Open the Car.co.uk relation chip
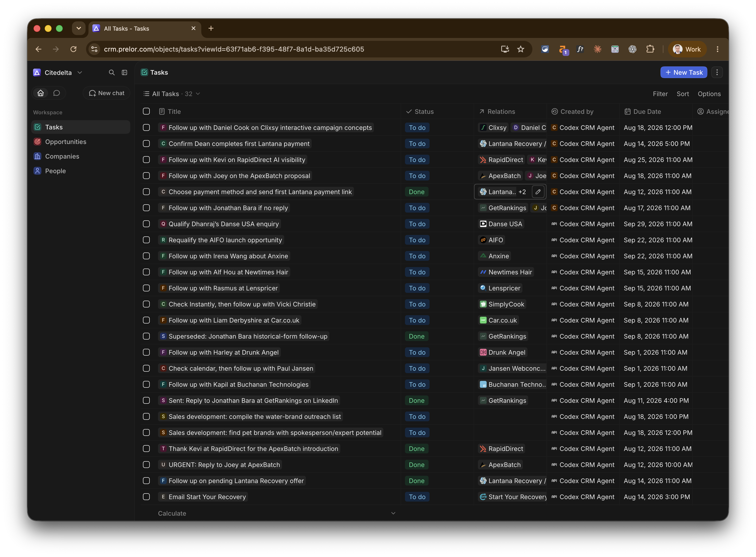 tap(498, 320)
